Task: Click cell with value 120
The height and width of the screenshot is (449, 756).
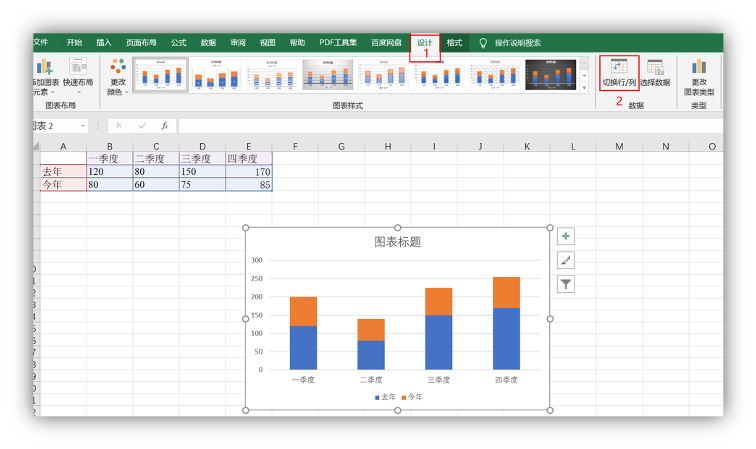Action: [x=109, y=171]
